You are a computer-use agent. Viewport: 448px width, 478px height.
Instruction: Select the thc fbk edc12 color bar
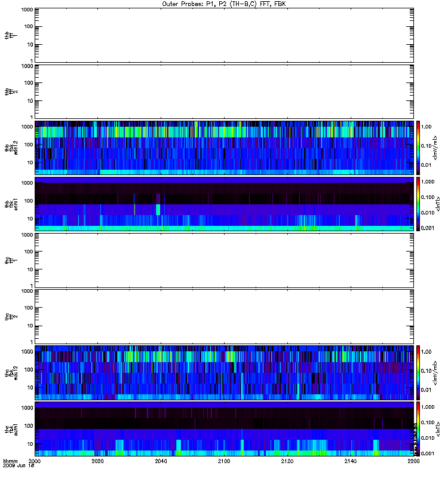pos(418,372)
